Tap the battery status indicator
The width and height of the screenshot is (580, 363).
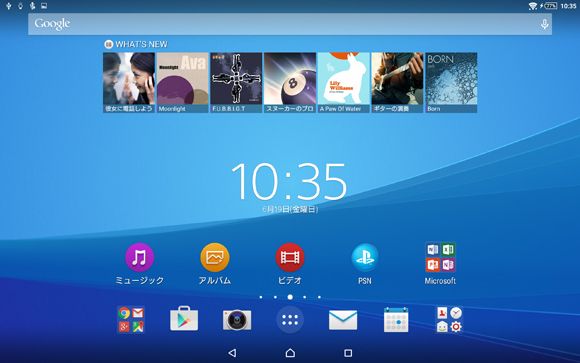tap(550, 6)
